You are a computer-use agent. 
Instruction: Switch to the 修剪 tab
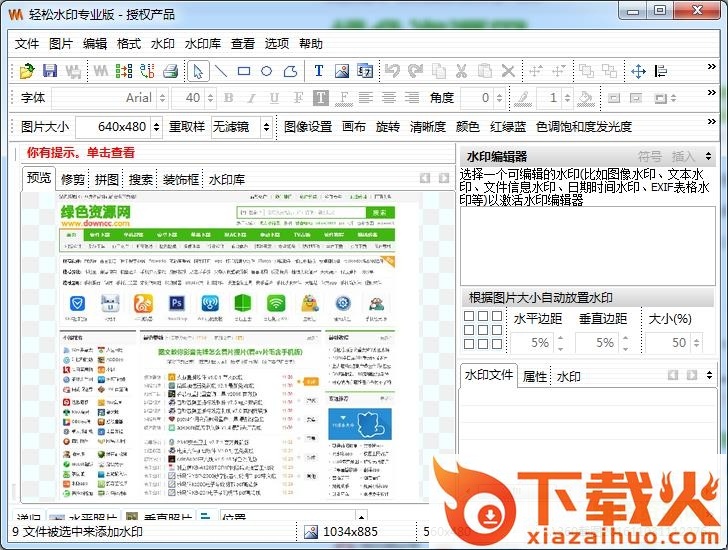coord(73,180)
